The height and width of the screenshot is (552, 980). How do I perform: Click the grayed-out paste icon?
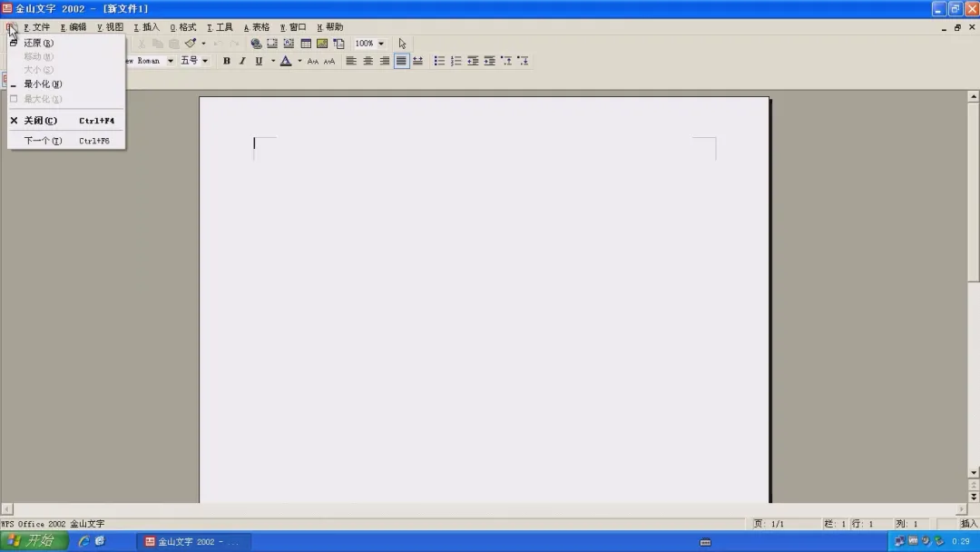(x=174, y=44)
